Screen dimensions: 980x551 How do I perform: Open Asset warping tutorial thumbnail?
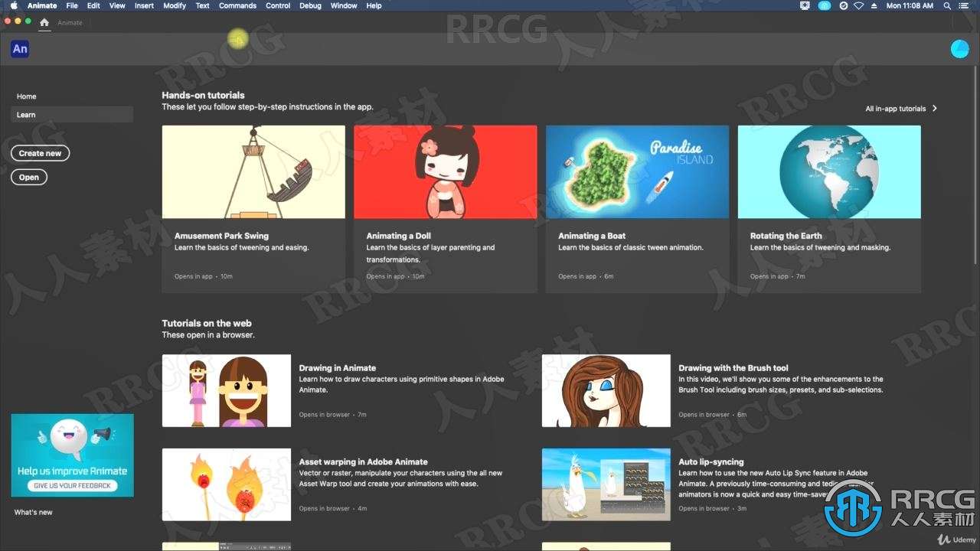point(227,484)
